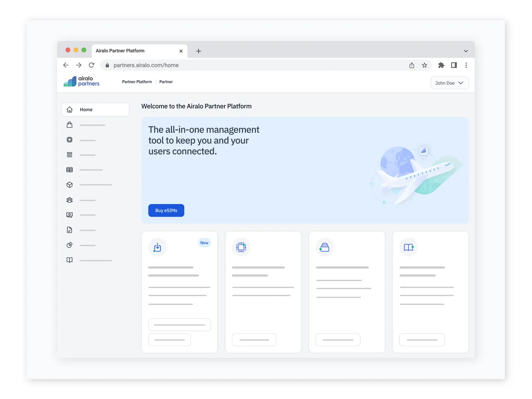Click the Partner Platform breadcrumb
The image size is (532, 399).
pyautogui.click(x=137, y=82)
